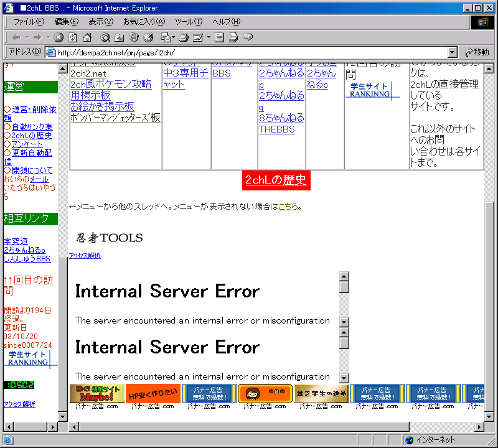Click the lower error frame's scroll-down arrow
Viewport: 498px width, 448px height.
(x=344, y=378)
